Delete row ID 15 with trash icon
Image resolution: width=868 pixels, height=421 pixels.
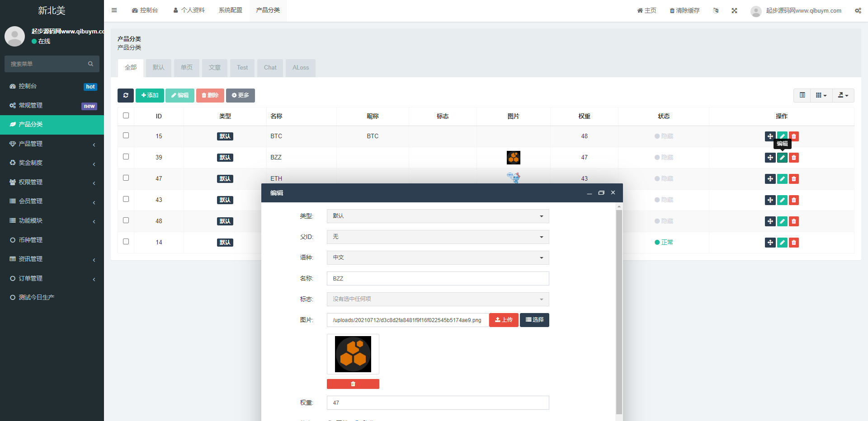tap(794, 136)
